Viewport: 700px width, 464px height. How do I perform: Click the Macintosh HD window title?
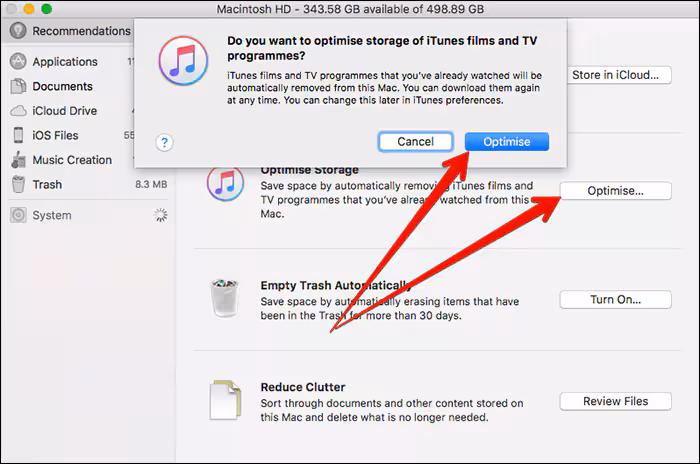click(x=350, y=9)
